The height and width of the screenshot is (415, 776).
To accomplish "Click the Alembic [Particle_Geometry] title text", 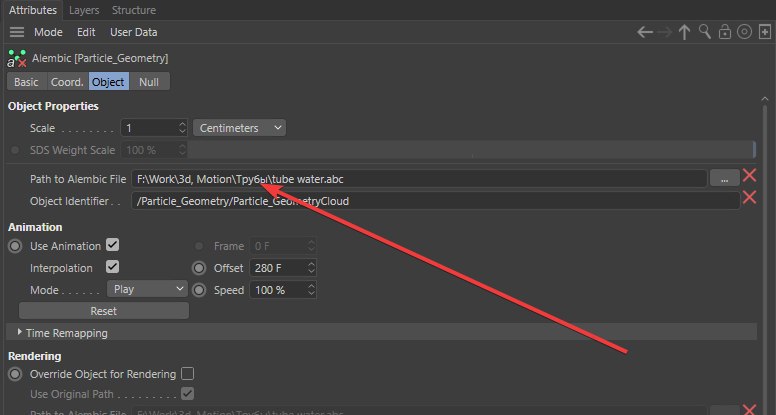I will tap(100, 58).
